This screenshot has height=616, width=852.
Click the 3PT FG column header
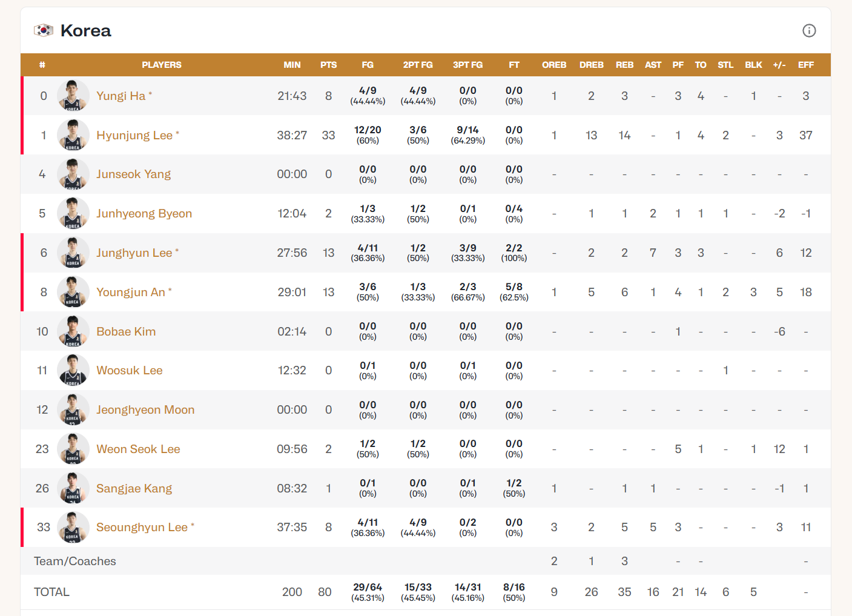pyautogui.click(x=467, y=65)
